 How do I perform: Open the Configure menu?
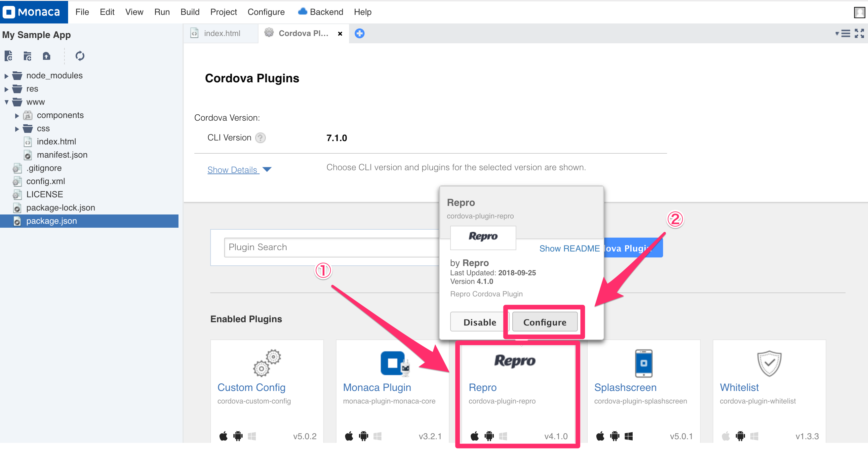(266, 12)
